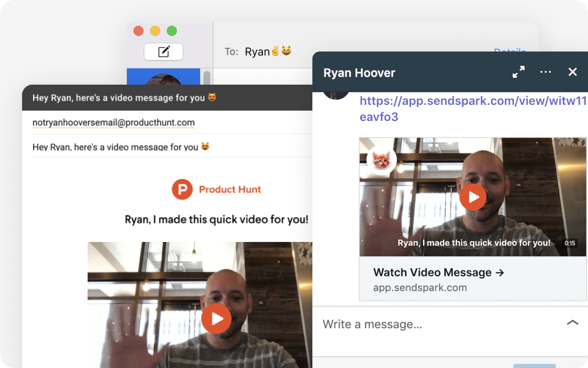Expand the message compose box chevron
588x368 pixels.
coord(572,322)
